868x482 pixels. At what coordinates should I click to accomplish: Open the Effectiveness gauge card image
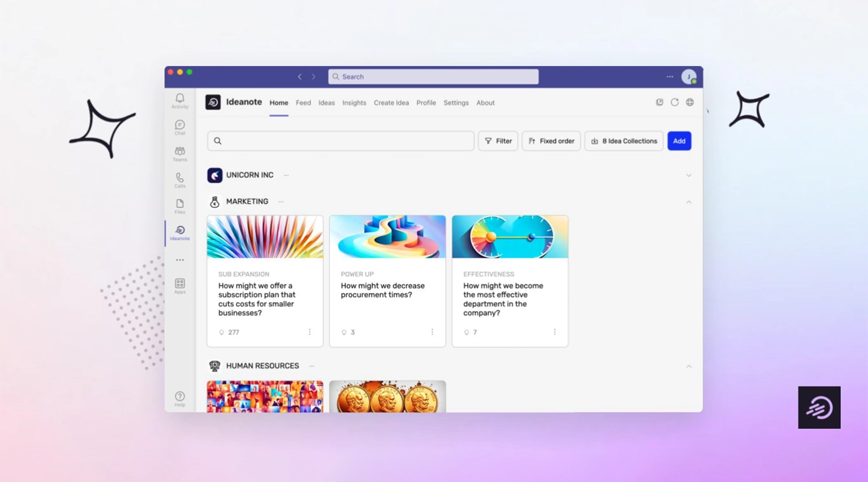(510, 237)
